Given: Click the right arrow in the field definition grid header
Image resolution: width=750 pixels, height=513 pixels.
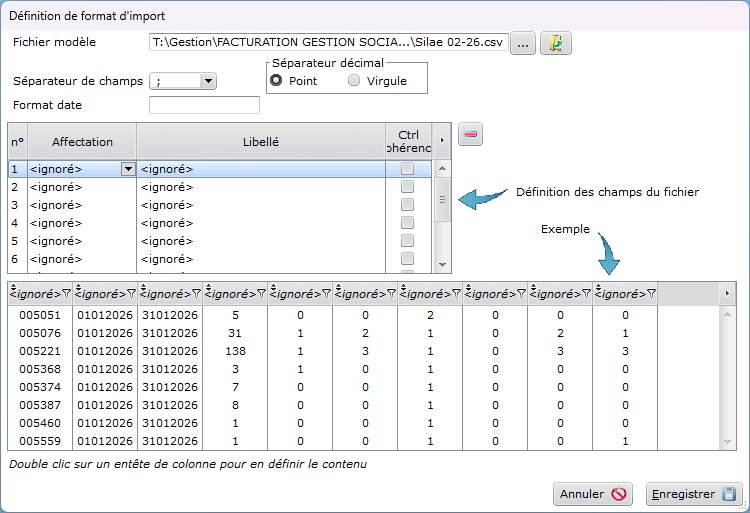Looking at the screenshot, I should click(442, 141).
